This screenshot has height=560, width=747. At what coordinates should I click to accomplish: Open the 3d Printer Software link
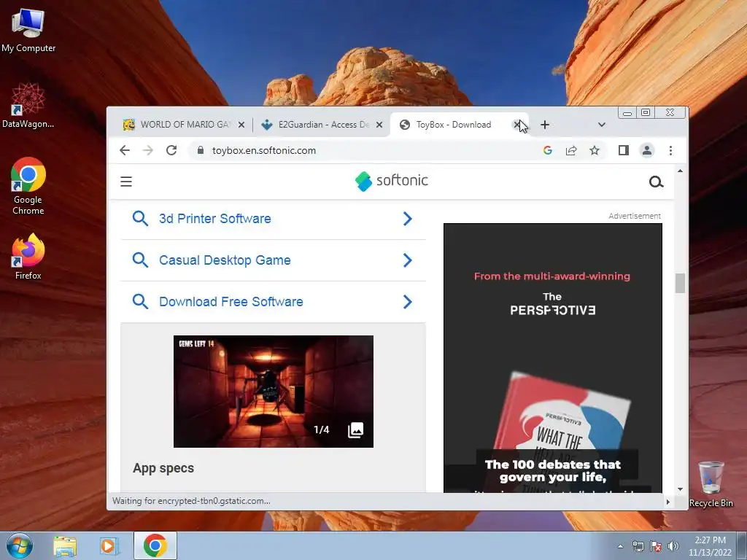tap(215, 219)
